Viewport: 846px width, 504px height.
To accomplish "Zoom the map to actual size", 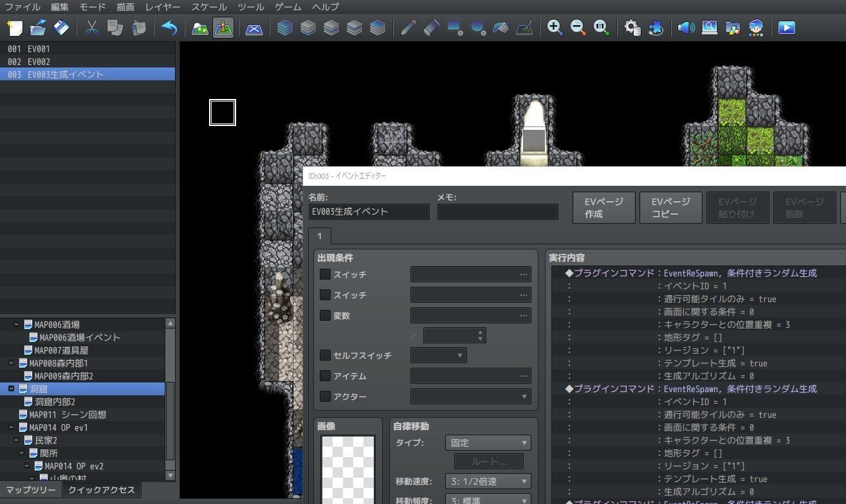I will coord(600,28).
